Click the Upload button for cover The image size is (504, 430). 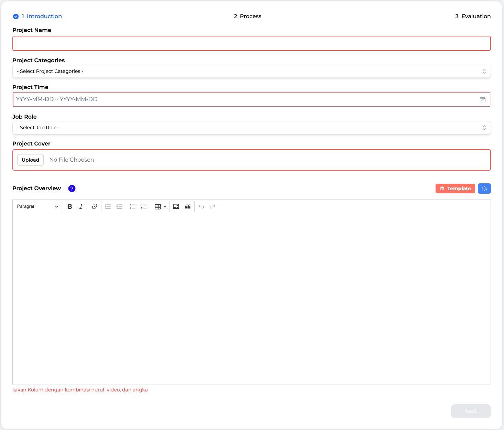(30, 160)
